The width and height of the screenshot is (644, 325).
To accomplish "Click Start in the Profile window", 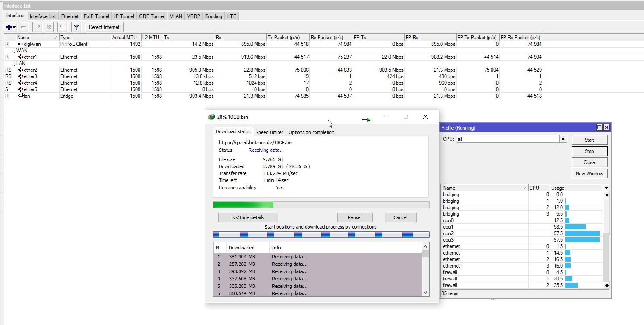I will pyautogui.click(x=590, y=140).
